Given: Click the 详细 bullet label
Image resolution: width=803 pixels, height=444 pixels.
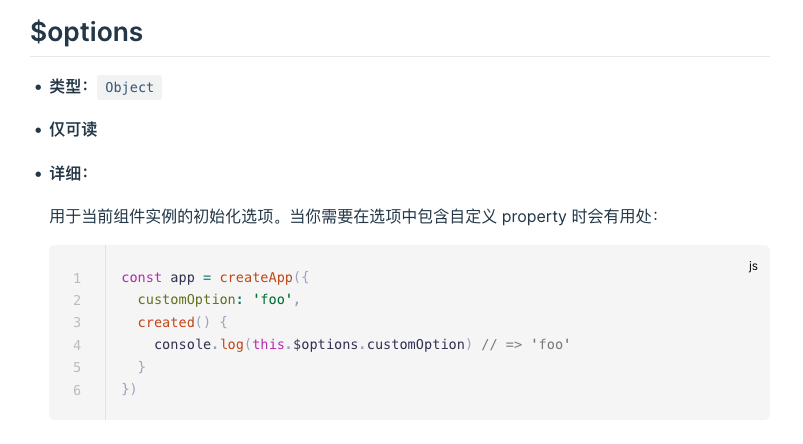Looking at the screenshot, I should click(68, 173).
